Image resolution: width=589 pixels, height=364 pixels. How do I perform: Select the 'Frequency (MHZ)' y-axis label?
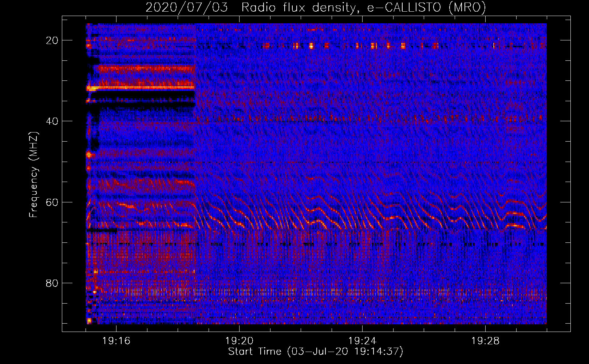click(33, 175)
